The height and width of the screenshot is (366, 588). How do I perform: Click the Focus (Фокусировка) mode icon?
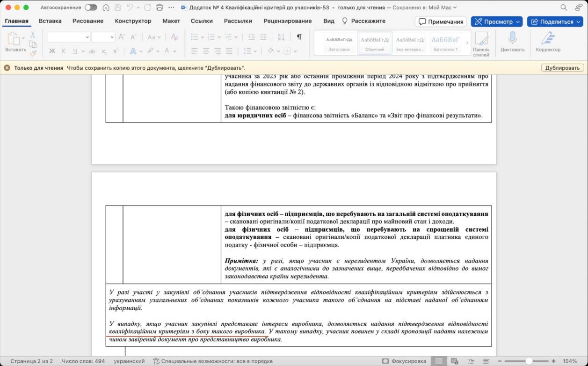385,361
